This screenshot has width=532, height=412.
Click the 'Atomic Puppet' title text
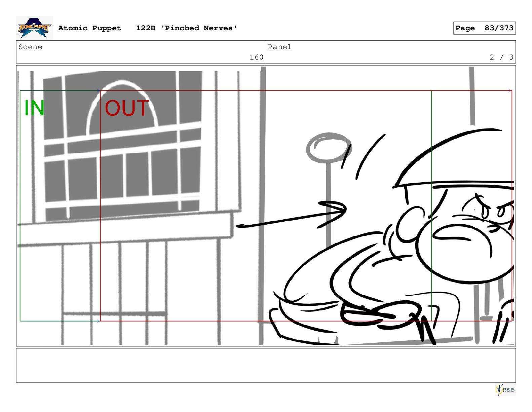pyautogui.click(x=89, y=28)
